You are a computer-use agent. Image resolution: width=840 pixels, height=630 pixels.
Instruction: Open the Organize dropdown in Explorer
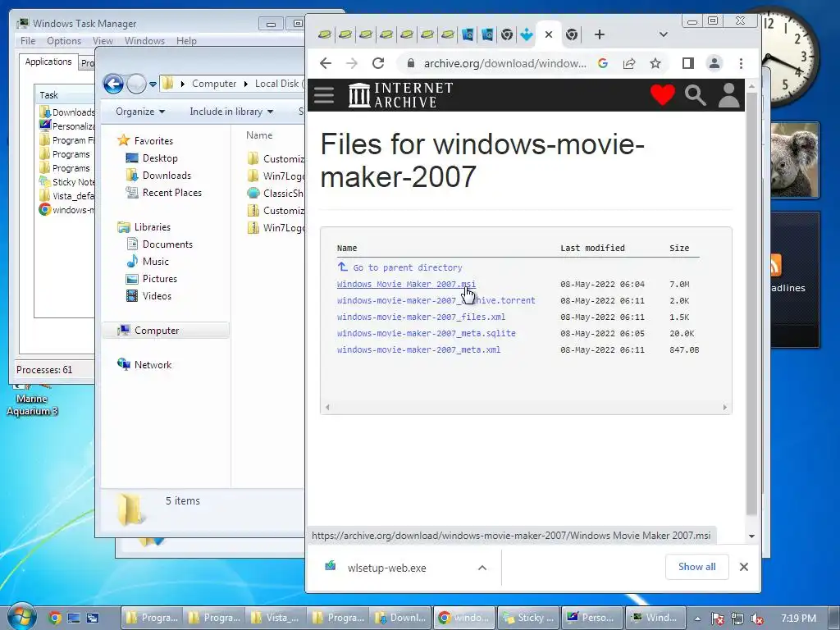[139, 112]
